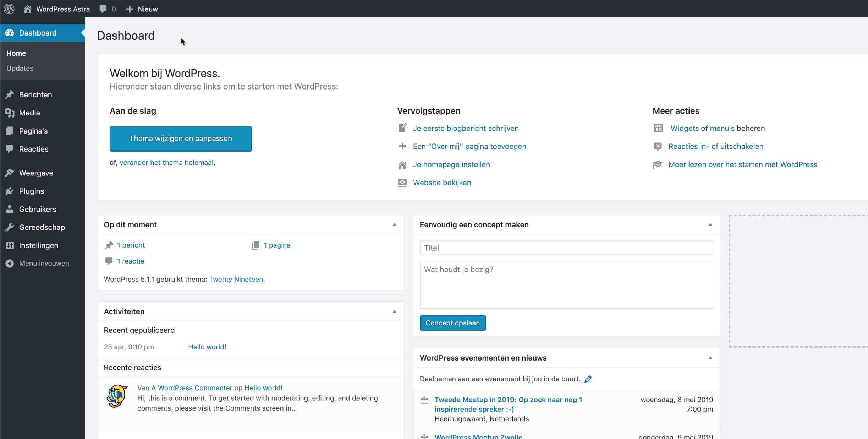The height and width of the screenshot is (439, 868).
Task: Click pencil icon to edit event location
Action: [588, 379]
